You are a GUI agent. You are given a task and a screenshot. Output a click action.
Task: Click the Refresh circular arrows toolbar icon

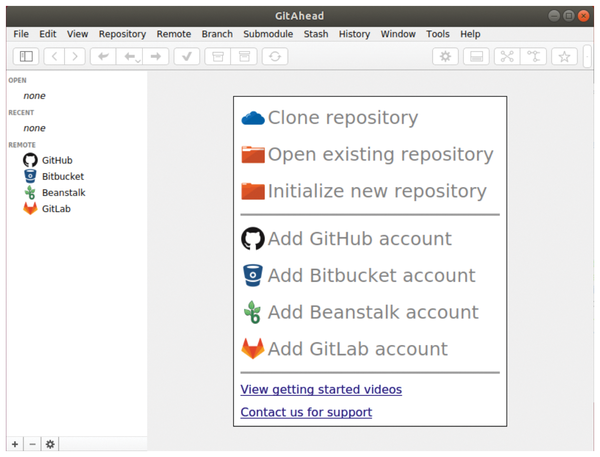pos(275,57)
